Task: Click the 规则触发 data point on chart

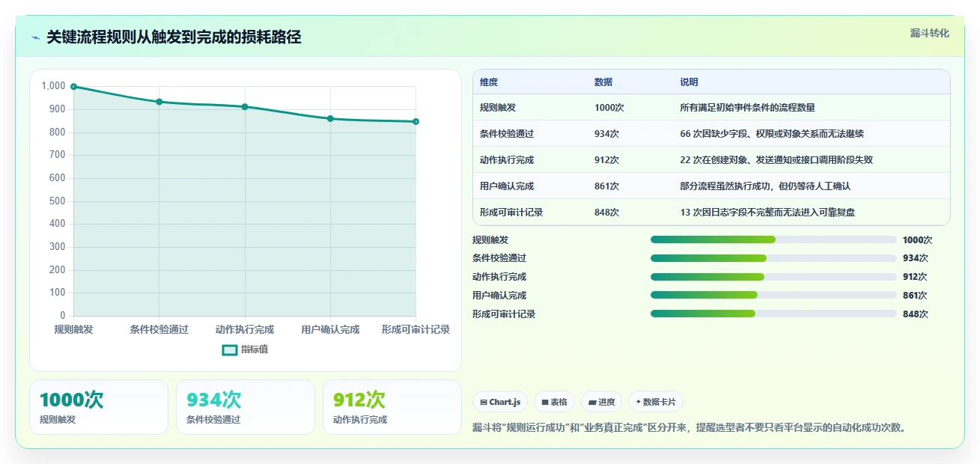Action: pyautogui.click(x=73, y=87)
